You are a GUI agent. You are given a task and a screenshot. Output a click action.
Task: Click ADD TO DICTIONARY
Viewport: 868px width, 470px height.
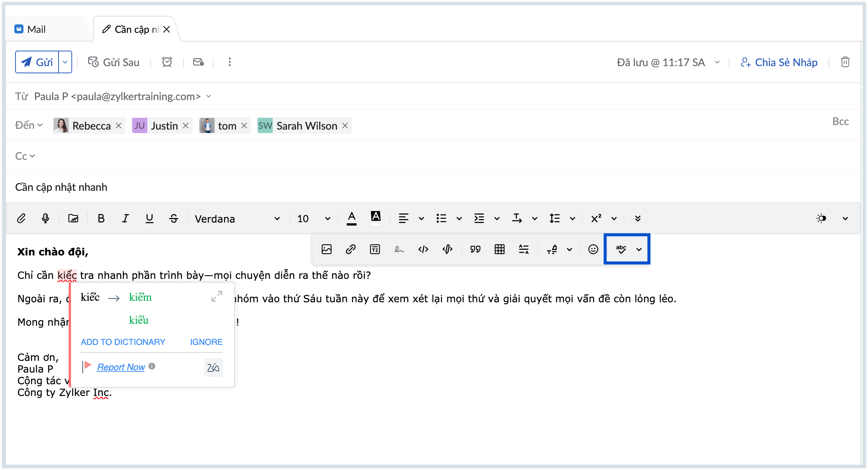(123, 342)
